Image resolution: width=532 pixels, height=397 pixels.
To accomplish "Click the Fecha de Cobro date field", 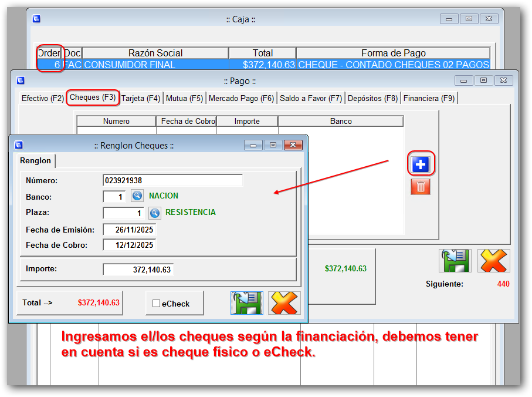I will pos(130,246).
